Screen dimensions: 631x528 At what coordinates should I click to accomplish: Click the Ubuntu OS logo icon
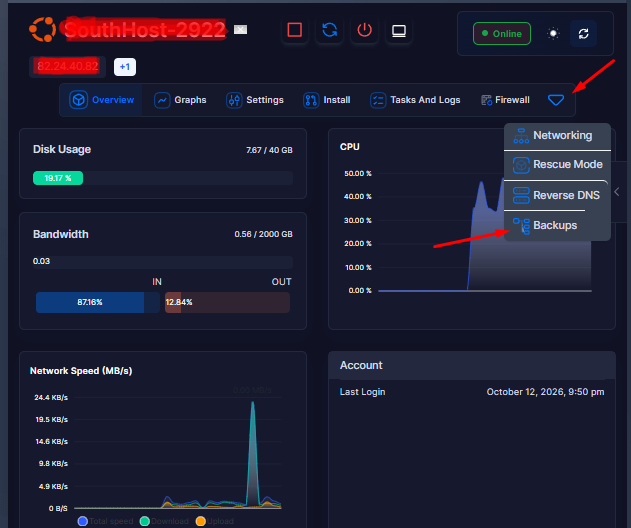42,29
